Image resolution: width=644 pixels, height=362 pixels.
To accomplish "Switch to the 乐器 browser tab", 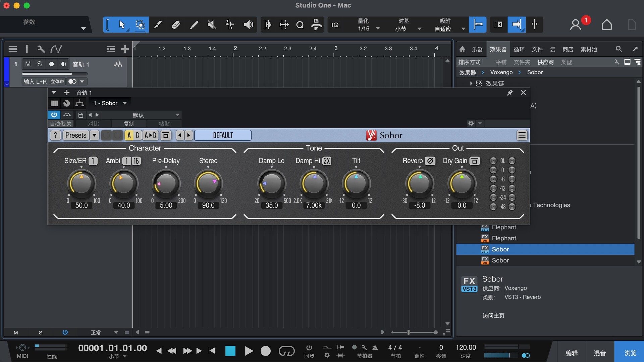I will [477, 49].
